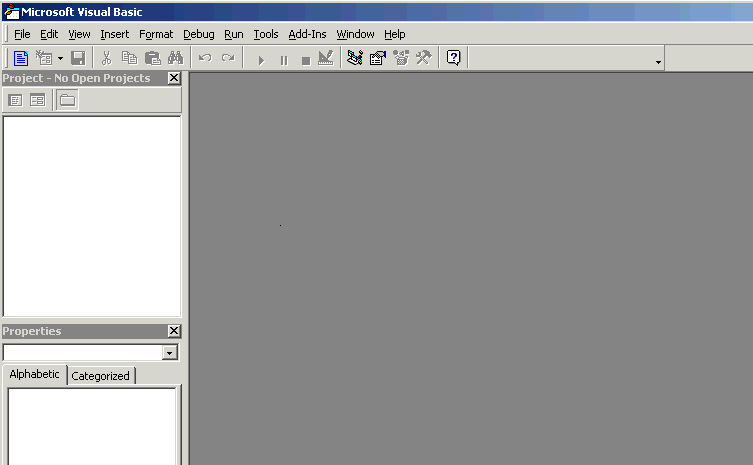Click the Insert UserForm toolbar icon
Viewport: 753px width, 465px height.
44,58
